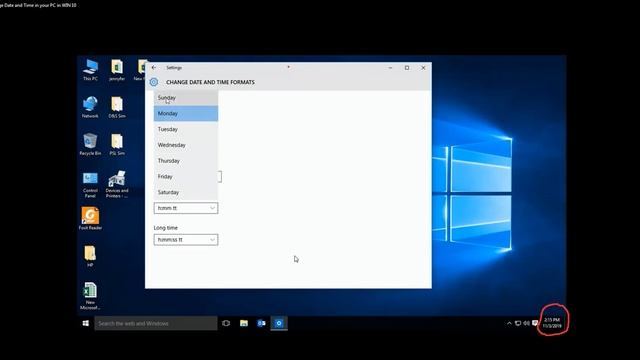Choose Sunday as first day of week
Viewport: 640px width, 360px height.
(x=186, y=98)
